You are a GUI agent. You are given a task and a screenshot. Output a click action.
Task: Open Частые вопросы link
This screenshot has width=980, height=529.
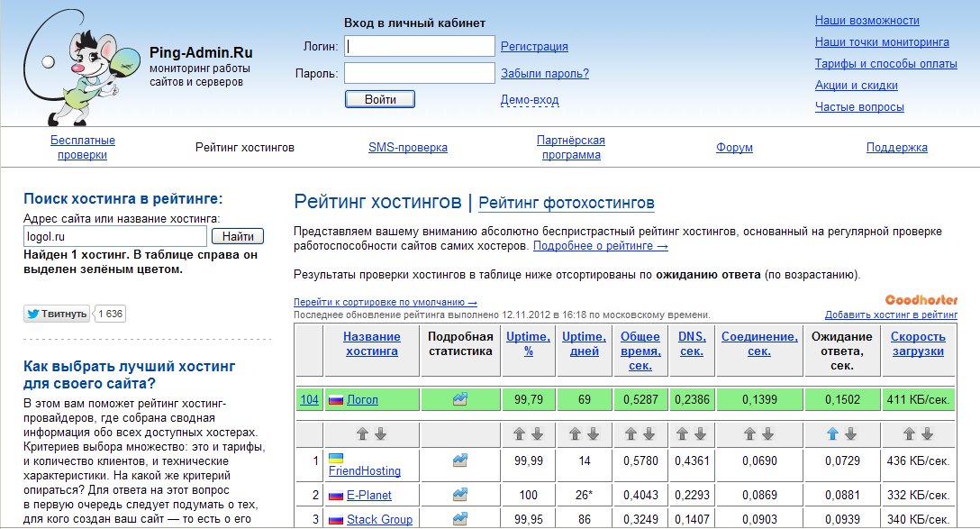[x=859, y=107]
